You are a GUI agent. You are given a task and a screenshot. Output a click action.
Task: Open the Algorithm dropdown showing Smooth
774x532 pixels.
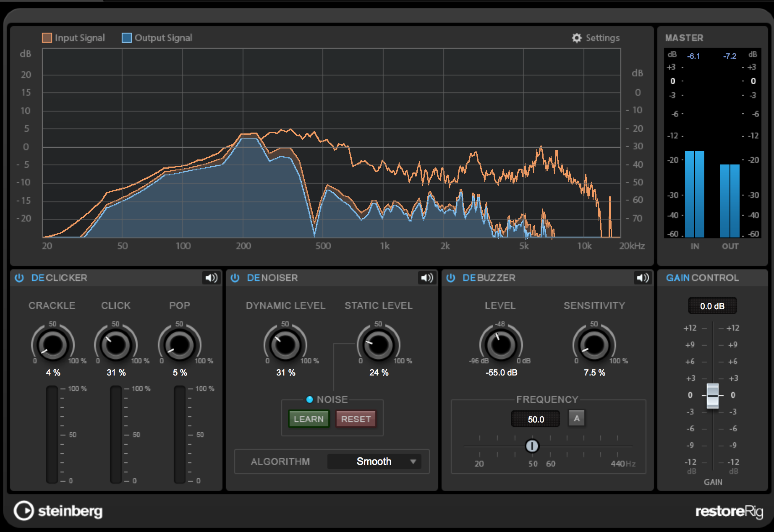(x=374, y=462)
